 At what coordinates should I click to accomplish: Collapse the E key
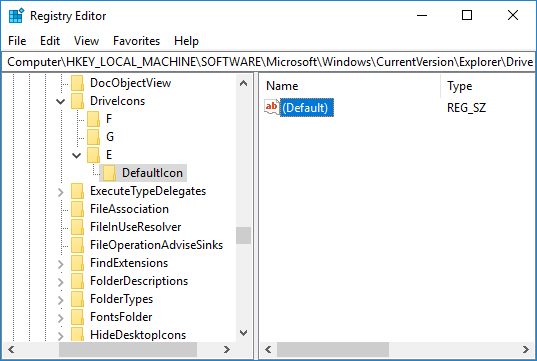(x=77, y=155)
